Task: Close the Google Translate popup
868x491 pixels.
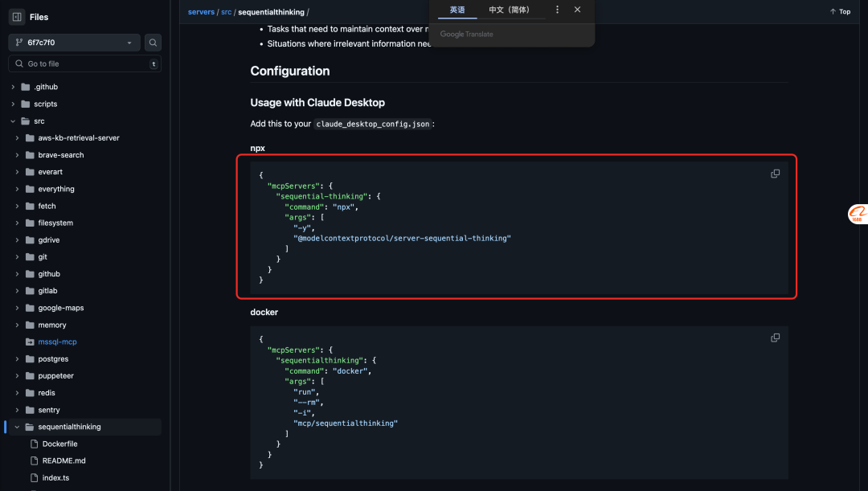Action: 577,10
